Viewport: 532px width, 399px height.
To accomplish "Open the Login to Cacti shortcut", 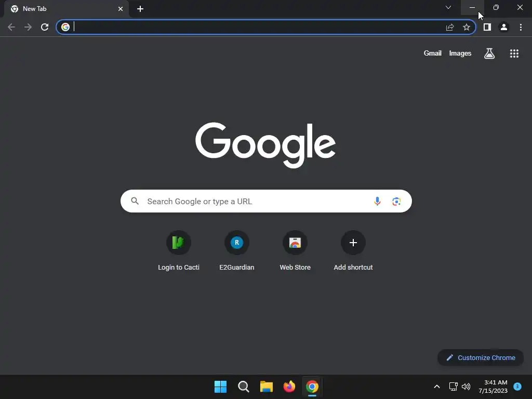I will [179, 251].
